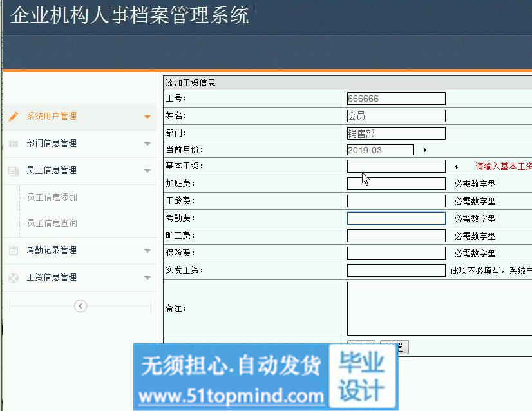Expand the 工资信息管理 dropdown arrow
The width and height of the screenshot is (532, 411).
147,278
